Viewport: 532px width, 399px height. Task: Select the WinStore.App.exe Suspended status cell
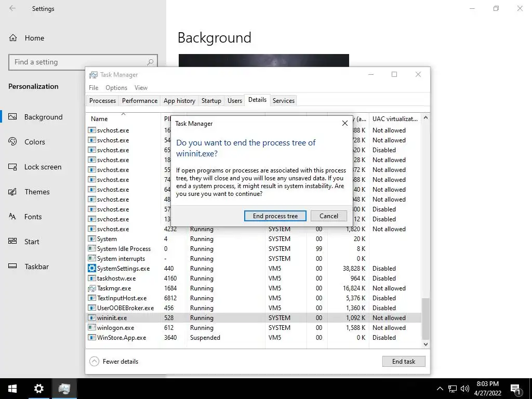click(205, 338)
